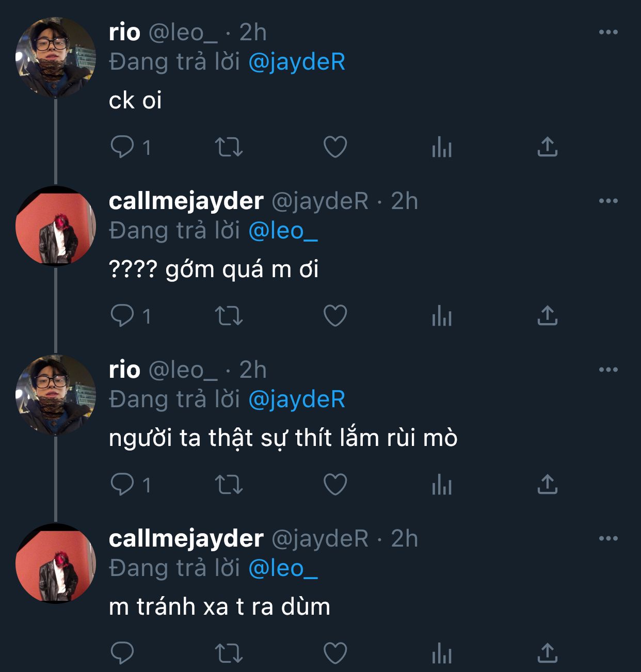The width and height of the screenshot is (641, 672).
Task: Open more options on "m tránh xa" tweet
Action: [x=608, y=538]
